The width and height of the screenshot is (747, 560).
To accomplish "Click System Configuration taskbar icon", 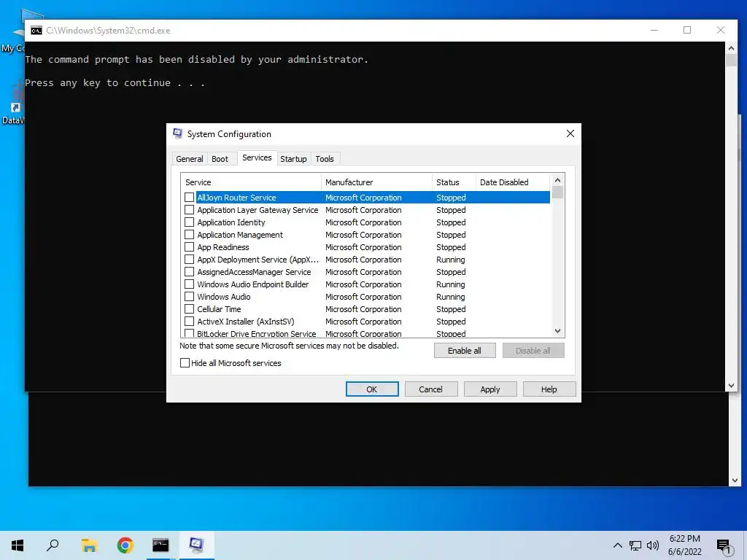I will pyautogui.click(x=196, y=545).
